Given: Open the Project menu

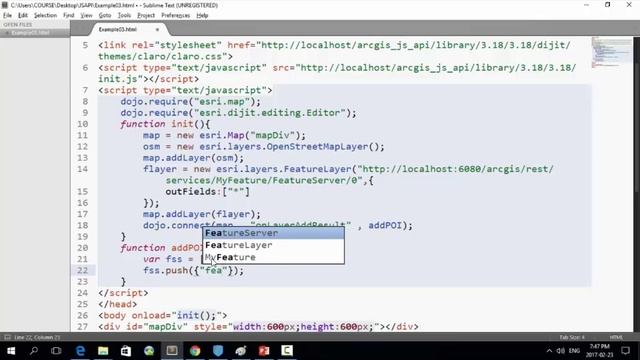Looking at the screenshot, I should [x=146, y=16].
